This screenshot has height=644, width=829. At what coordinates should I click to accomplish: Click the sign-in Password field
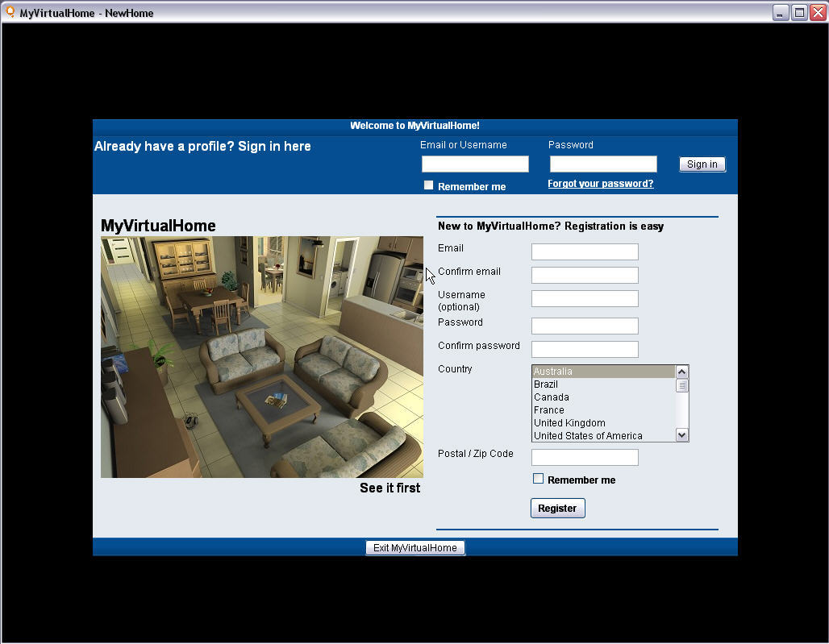pyautogui.click(x=603, y=164)
